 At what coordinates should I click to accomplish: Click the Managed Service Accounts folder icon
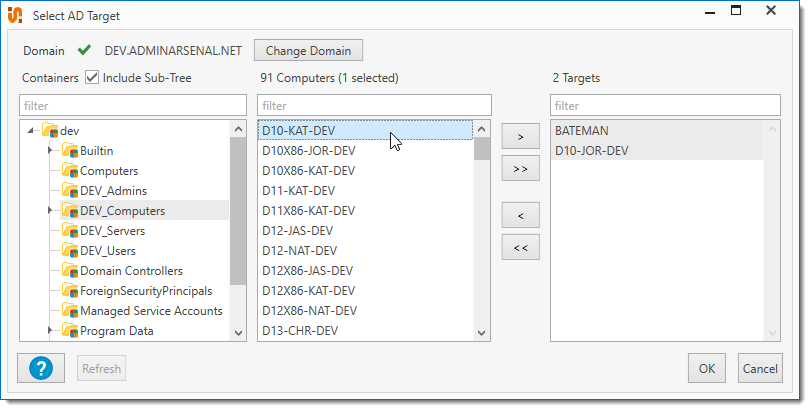point(69,310)
